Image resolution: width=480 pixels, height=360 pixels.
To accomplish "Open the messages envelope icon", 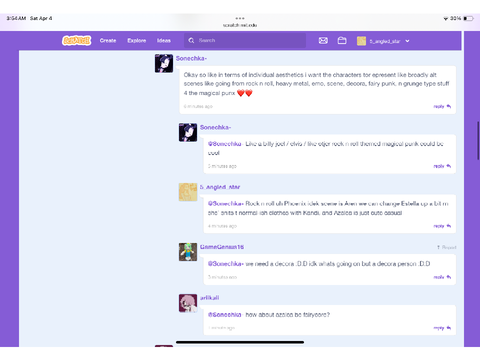I will [x=323, y=40].
